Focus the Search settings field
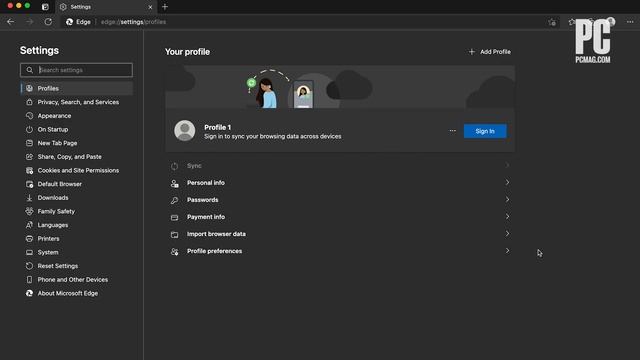Screen dimensions: 640x360 (x=76, y=70)
